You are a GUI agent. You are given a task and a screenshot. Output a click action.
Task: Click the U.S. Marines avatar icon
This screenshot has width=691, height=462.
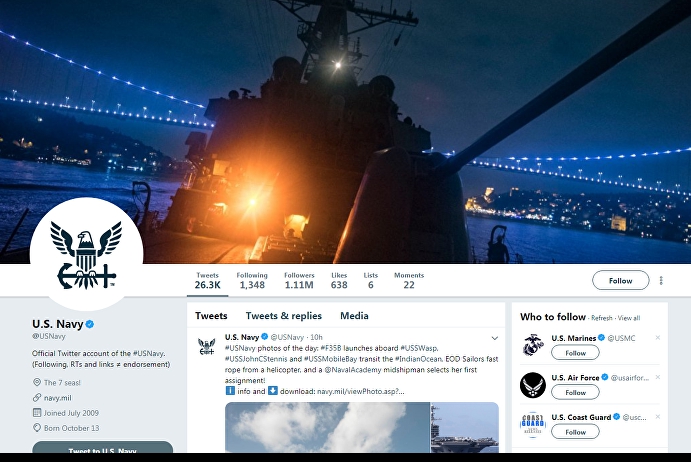tap(533, 345)
